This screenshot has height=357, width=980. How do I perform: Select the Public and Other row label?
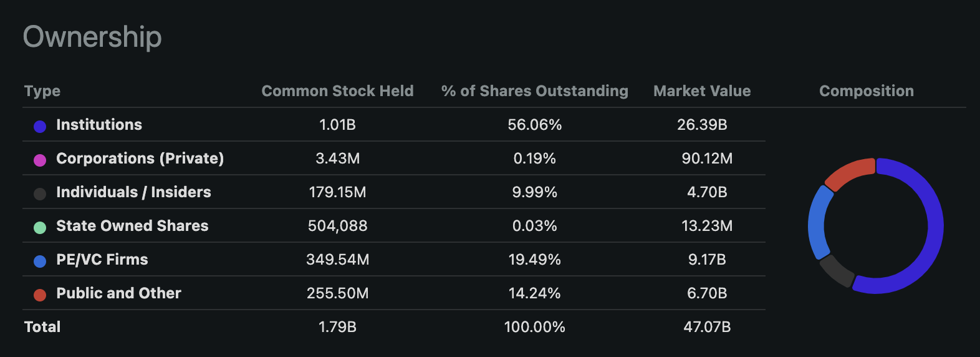coord(118,293)
